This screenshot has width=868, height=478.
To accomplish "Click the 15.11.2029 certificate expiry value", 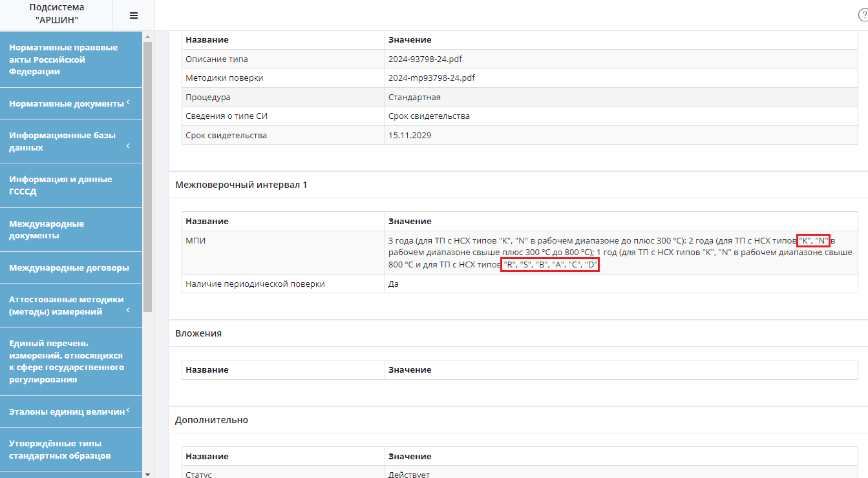I will point(409,136).
